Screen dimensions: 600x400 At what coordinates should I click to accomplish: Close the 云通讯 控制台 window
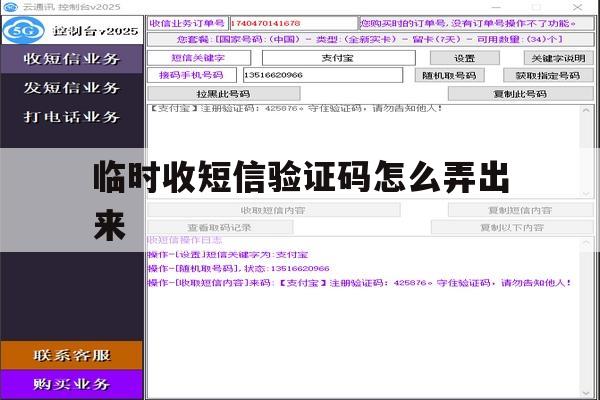point(577,7)
